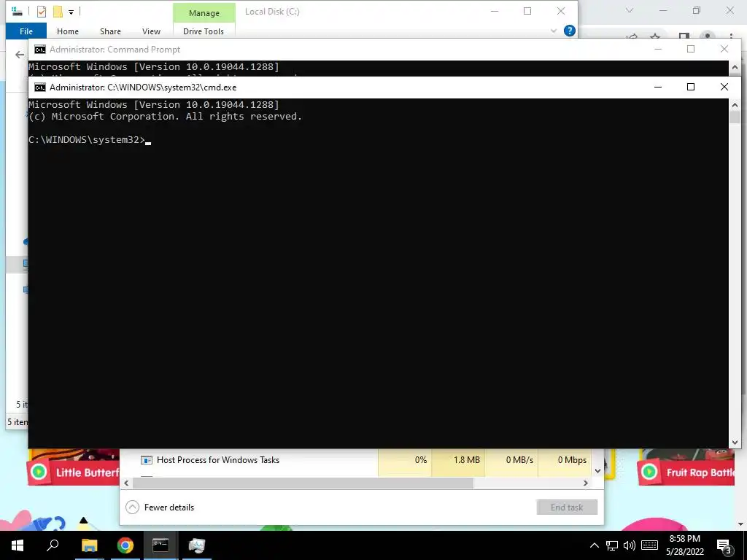Close the cmd.exe window
The image size is (747, 560).
(x=724, y=87)
